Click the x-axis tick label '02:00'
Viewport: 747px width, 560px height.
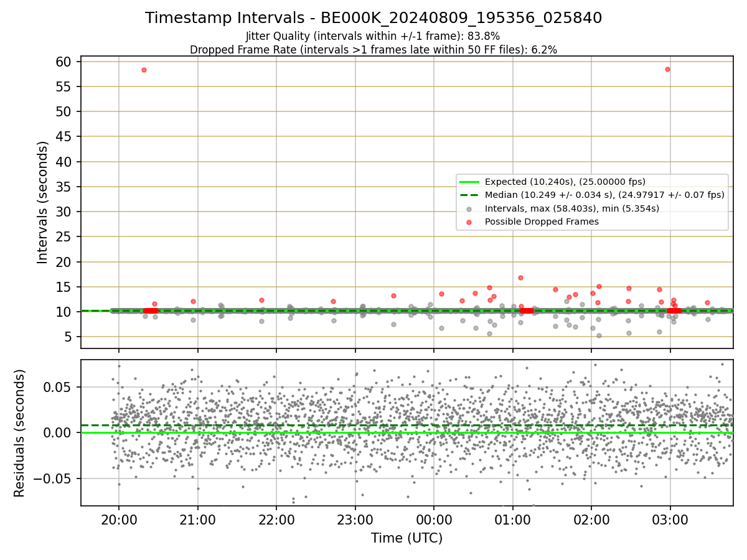[591, 520]
